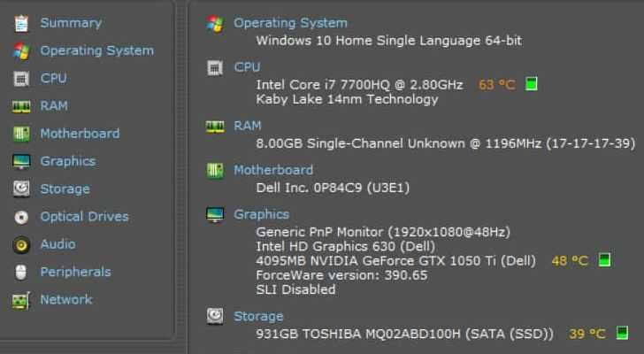Click the Optical Drives disc icon
644x354 pixels.
coord(21,217)
